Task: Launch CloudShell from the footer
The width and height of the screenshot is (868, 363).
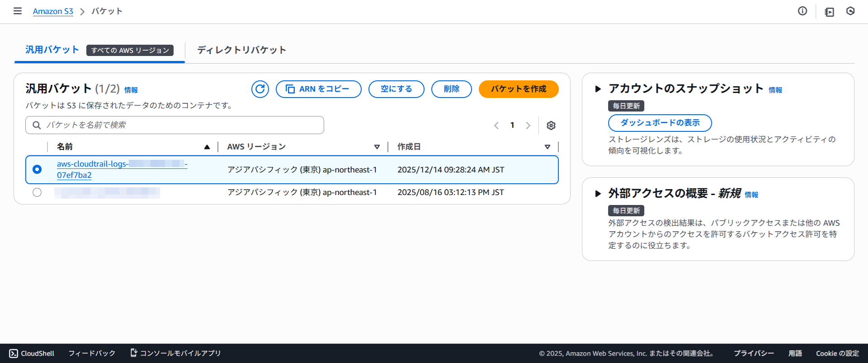Action: pos(32,353)
